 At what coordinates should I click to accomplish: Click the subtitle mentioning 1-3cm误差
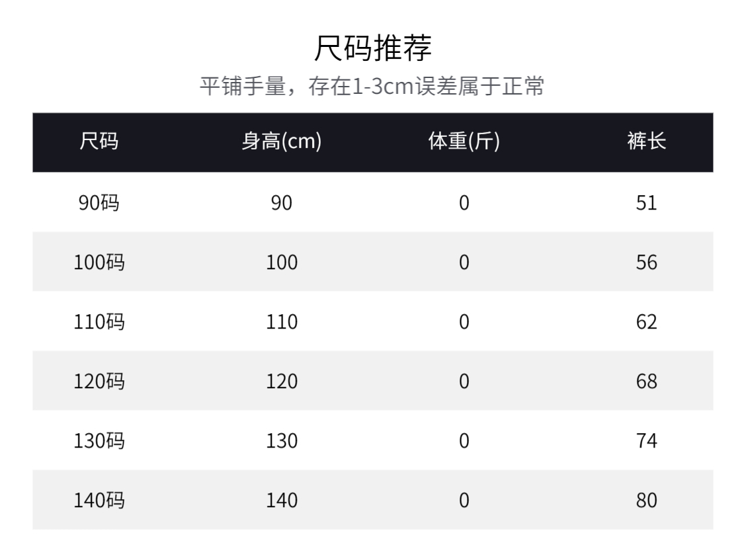pos(372,87)
